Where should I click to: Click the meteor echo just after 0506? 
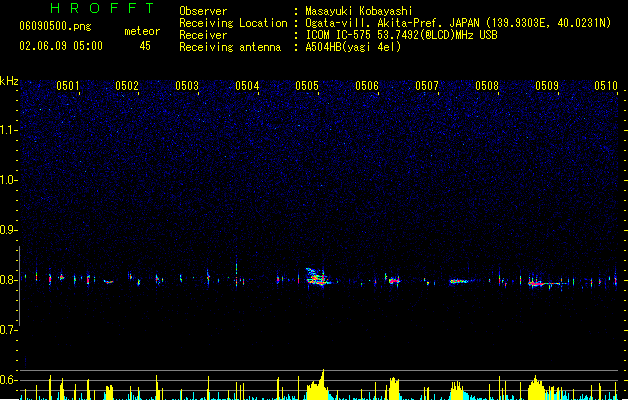(x=394, y=280)
